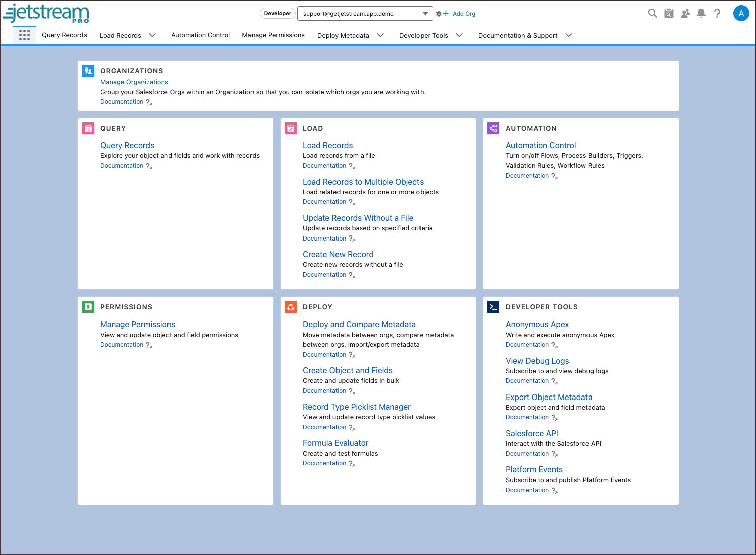
Task: Expand the Documentation & Support nav chevron
Action: pyautogui.click(x=569, y=35)
